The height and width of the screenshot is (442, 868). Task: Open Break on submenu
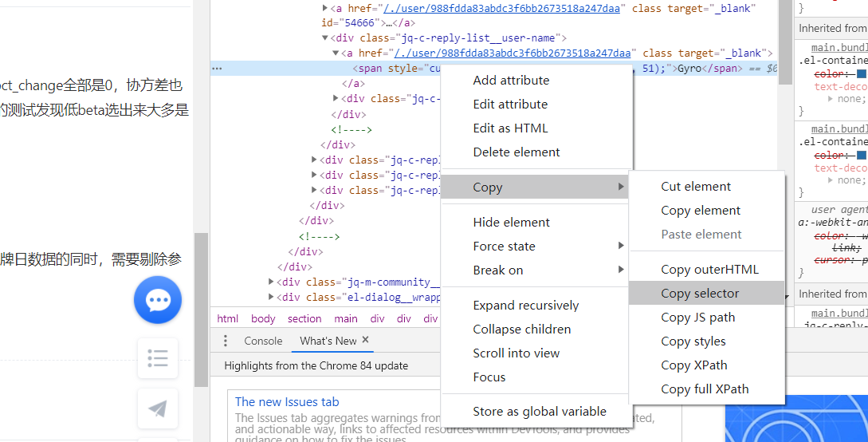click(536, 270)
